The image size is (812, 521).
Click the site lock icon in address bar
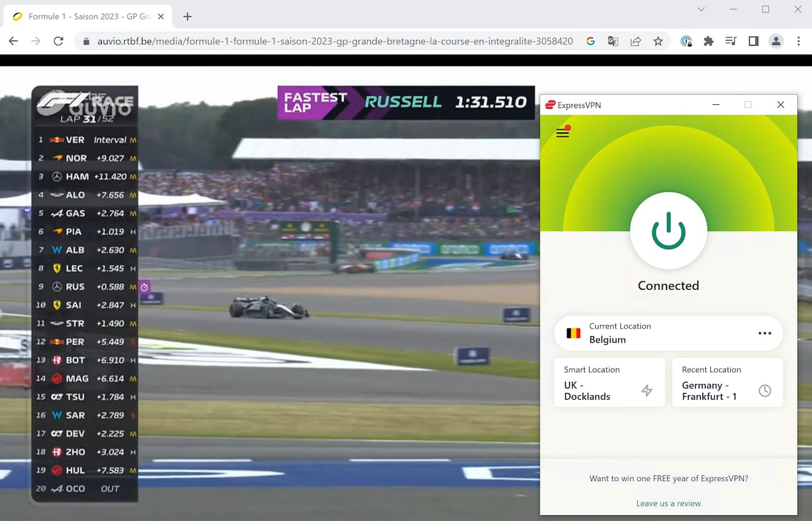click(86, 41)
